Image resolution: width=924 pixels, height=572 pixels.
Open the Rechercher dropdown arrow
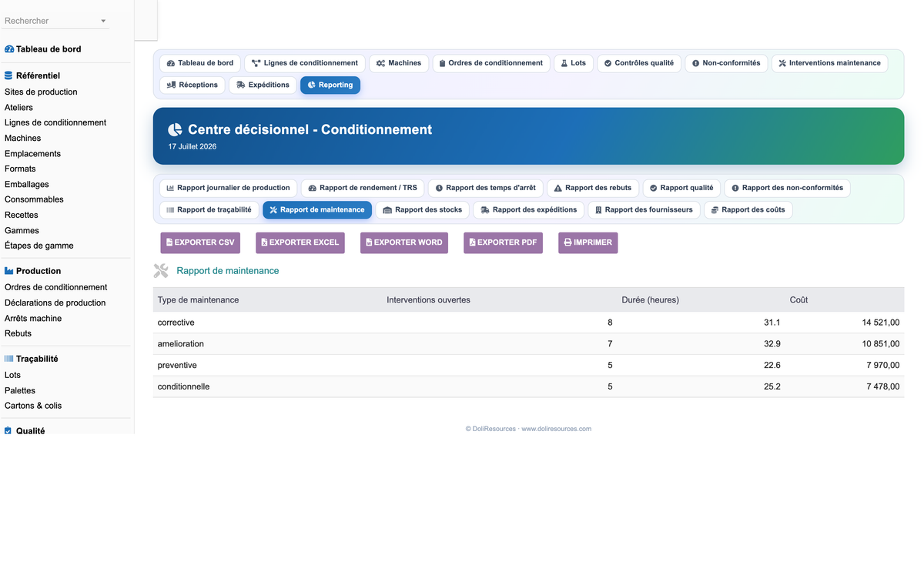tap(103, 21)
